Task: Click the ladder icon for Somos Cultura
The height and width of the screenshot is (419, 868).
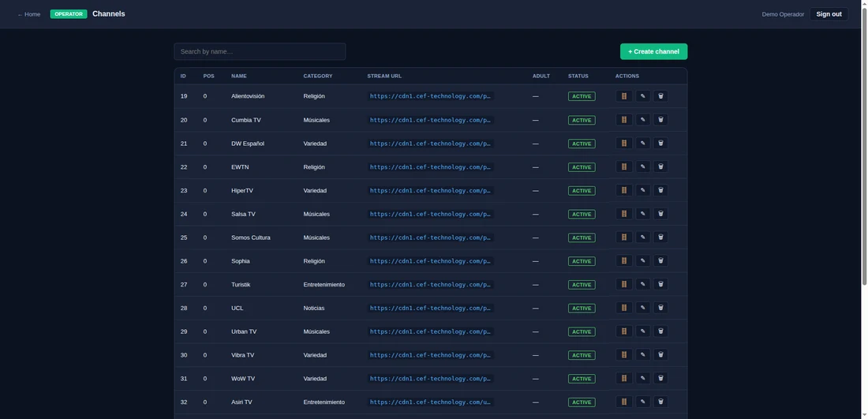Action: pos(624,237)
